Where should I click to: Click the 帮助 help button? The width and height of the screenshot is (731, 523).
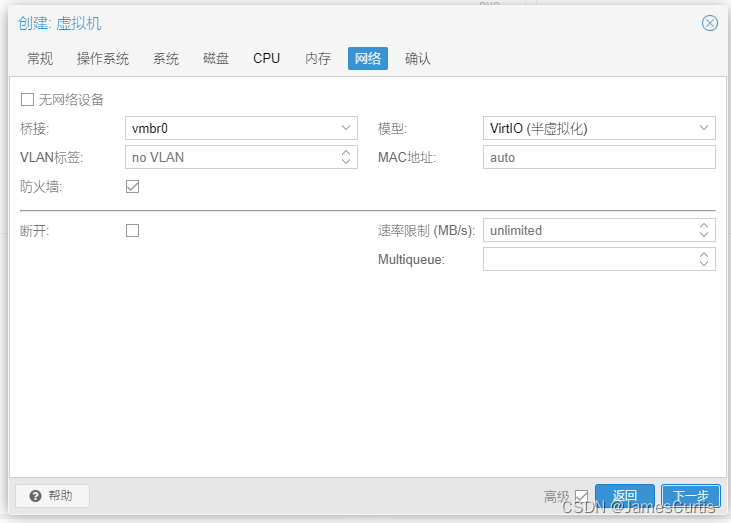(x=52, y=496)
